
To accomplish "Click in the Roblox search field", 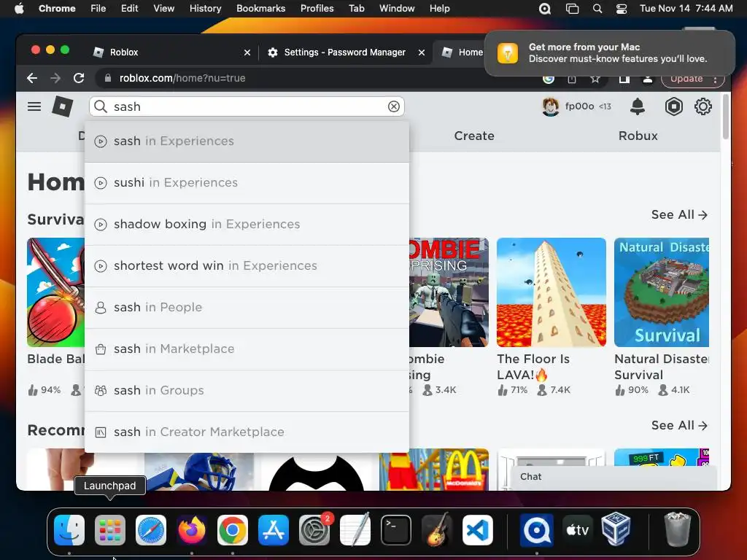I will pyautogui.click(x=247, y=106).
